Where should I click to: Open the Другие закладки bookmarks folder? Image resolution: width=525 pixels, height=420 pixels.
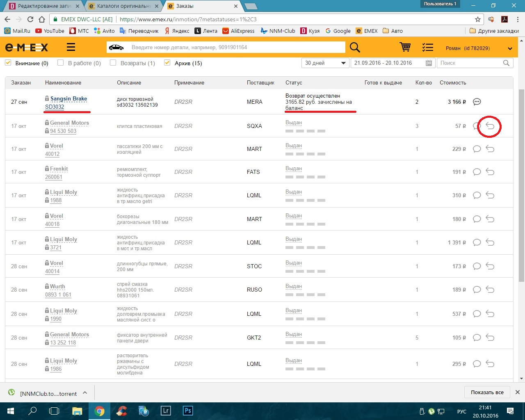coord(494,31)
